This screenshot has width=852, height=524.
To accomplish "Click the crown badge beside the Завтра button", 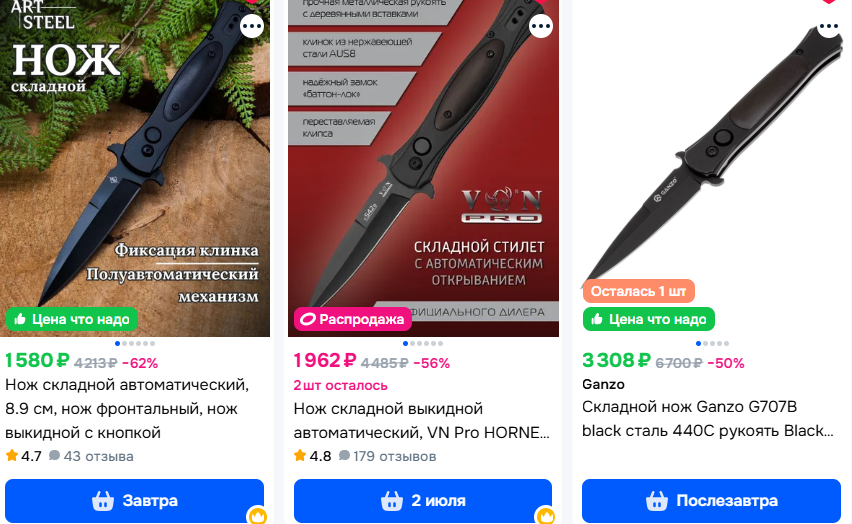I will pos(258,515).
